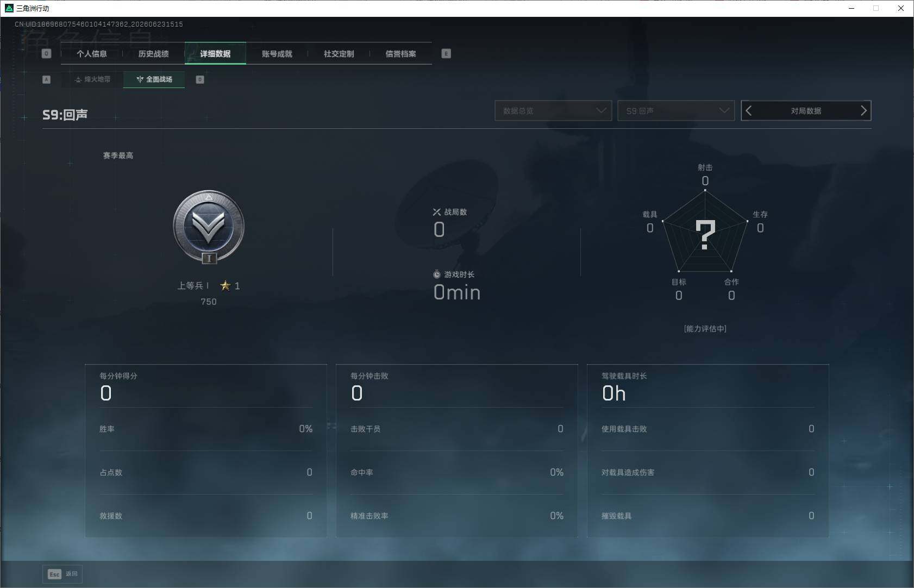Screen dimensions: 914x588
Task: Click the clock 游戏时长 icon
Action: (x=437, y=274)
